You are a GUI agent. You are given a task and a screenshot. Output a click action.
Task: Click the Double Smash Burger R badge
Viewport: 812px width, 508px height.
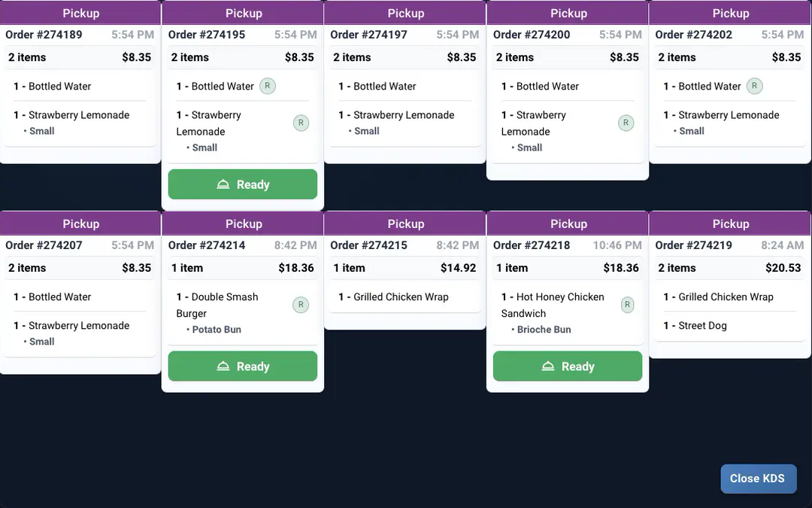301,305
